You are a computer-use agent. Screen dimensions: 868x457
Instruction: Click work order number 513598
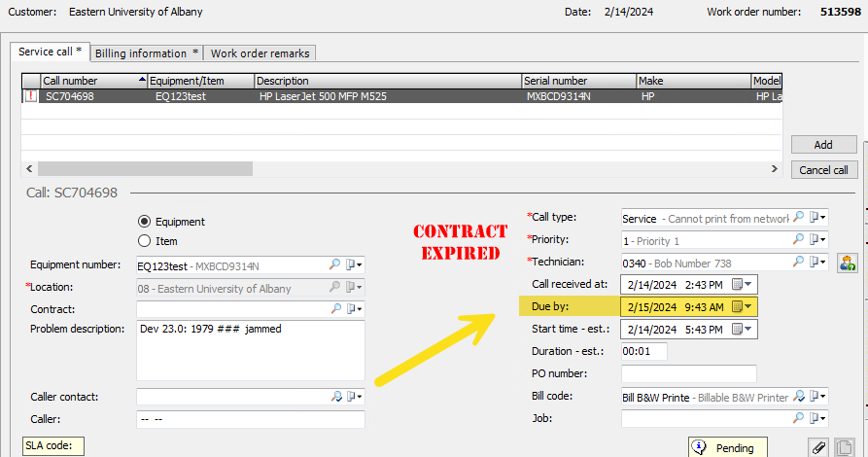(841, 12)
